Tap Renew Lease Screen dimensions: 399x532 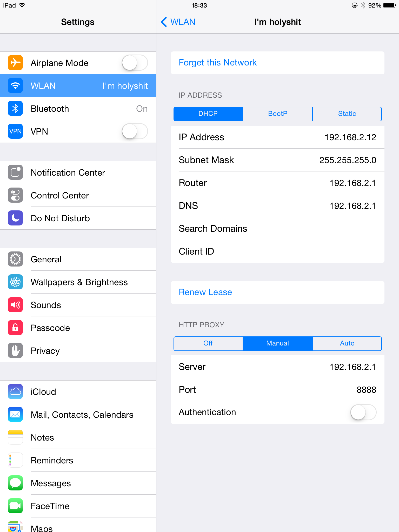coord(278,292)
